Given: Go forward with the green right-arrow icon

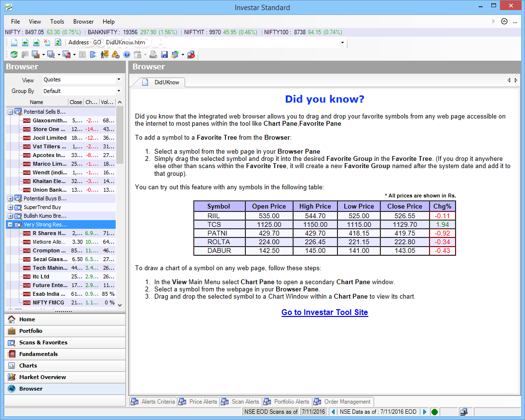Looking at the screenshot, I should coord(36,42).
